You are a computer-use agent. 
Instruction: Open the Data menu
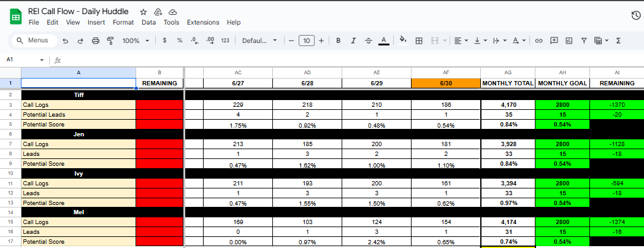pyautogui.click(x=148, y=22)
